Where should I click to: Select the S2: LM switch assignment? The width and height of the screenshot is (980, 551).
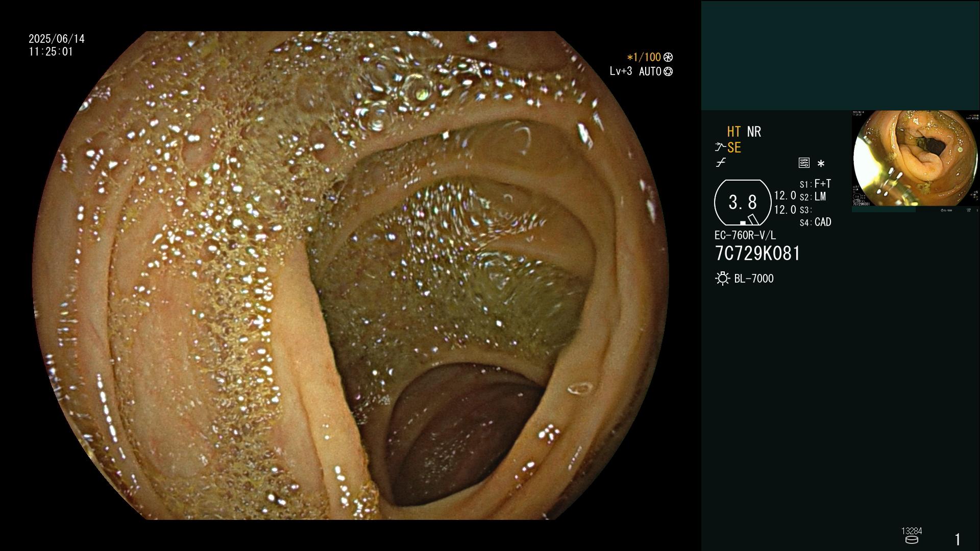[813, 197]
